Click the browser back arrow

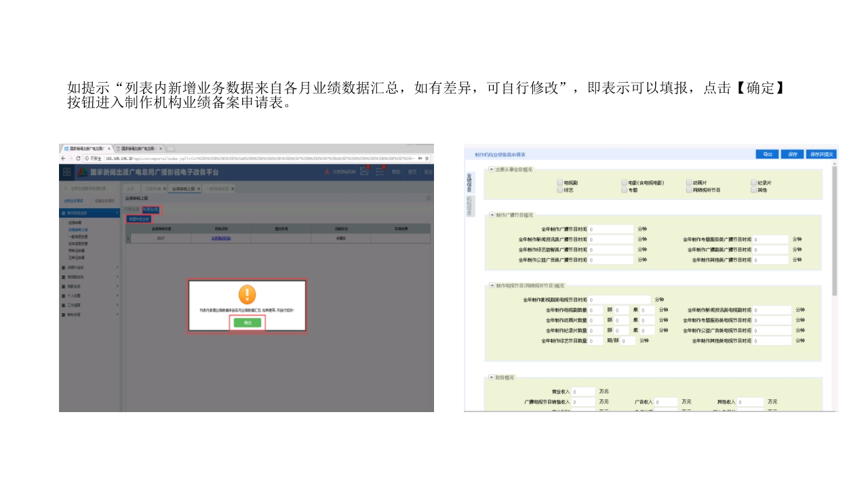62,158
